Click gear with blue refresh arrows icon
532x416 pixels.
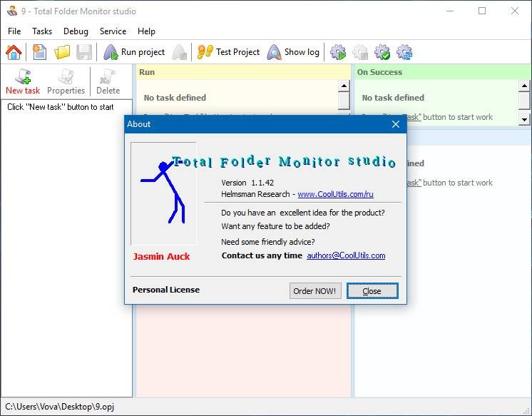(404, 52)
